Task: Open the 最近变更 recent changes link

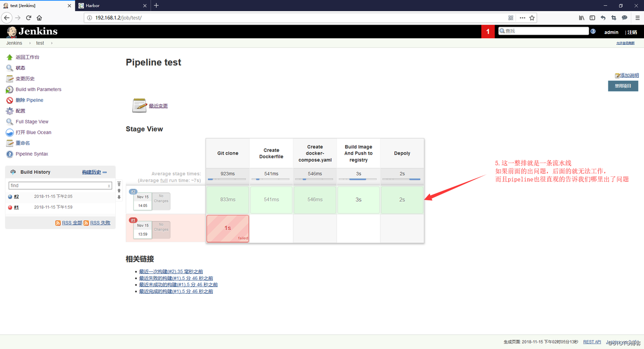Action: [158, 106]
